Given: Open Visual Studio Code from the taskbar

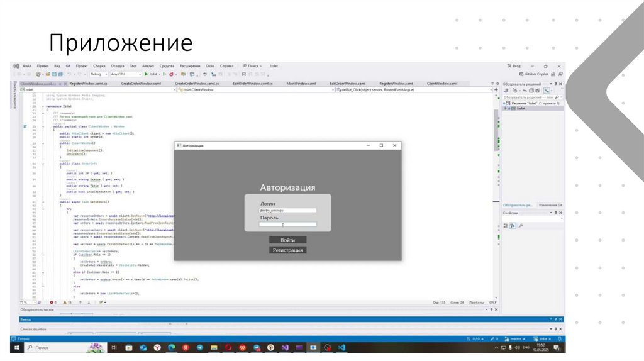Looking at the screenshot, I should click(x=341, y=347).
